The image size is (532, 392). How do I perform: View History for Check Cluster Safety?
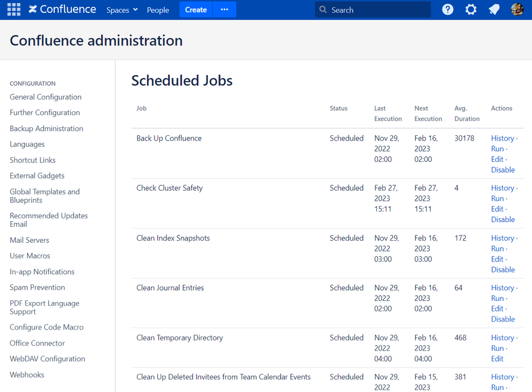pos(503,188)
